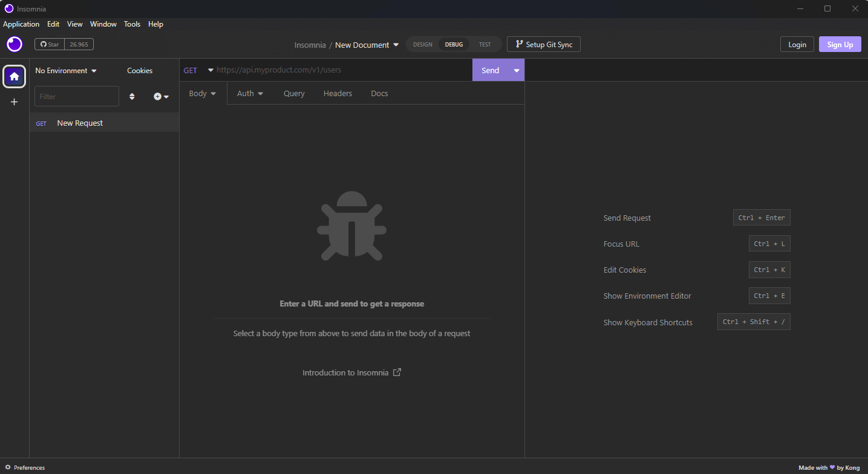Open the Cookies manager
This screenshot has height=474, width=868.
[x=140, y=71]
